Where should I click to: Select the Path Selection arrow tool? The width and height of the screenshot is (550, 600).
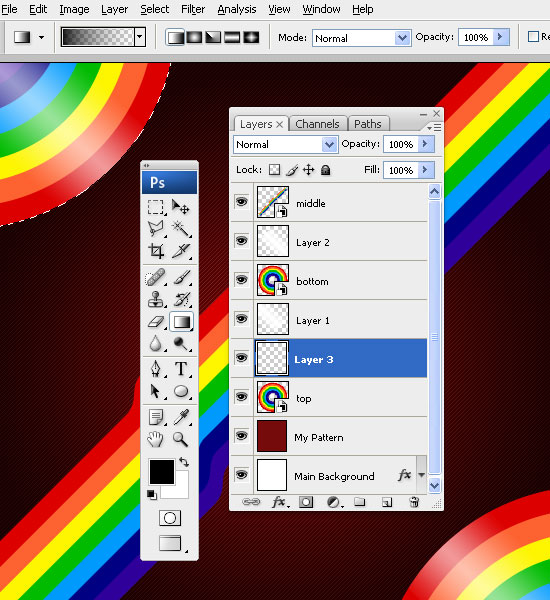[155, 391]
